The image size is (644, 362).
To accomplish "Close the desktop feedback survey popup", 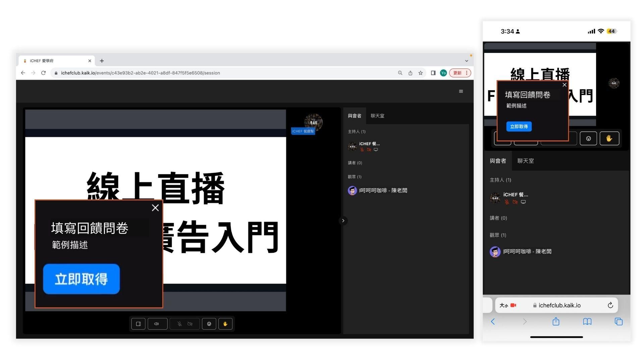I will pos(155,208).
